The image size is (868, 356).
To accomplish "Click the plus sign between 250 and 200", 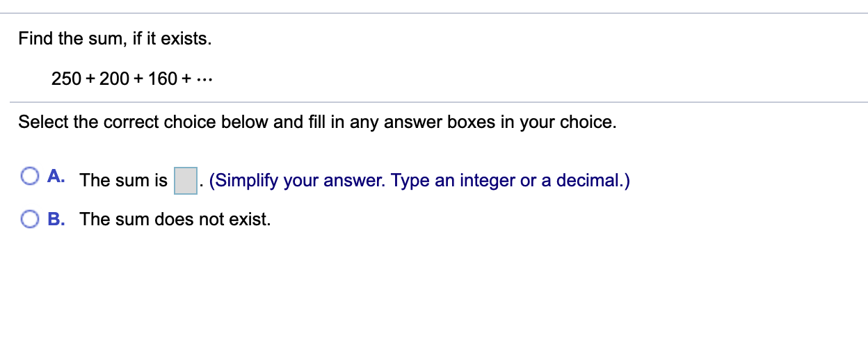I will point(90,79).
